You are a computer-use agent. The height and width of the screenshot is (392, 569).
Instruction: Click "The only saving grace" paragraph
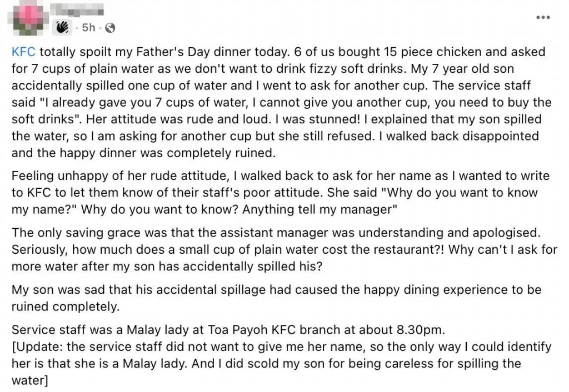pyautogui.click(x=284, y=249)
